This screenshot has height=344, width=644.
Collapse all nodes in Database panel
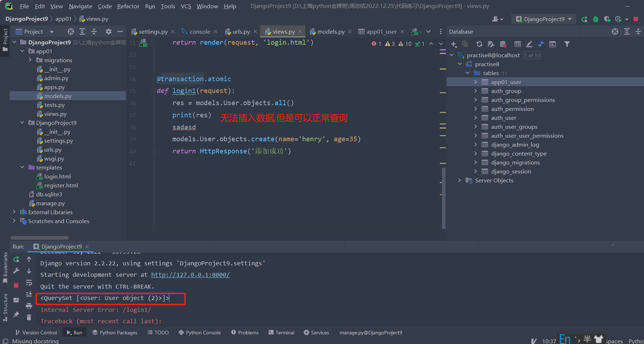[638, 31]
